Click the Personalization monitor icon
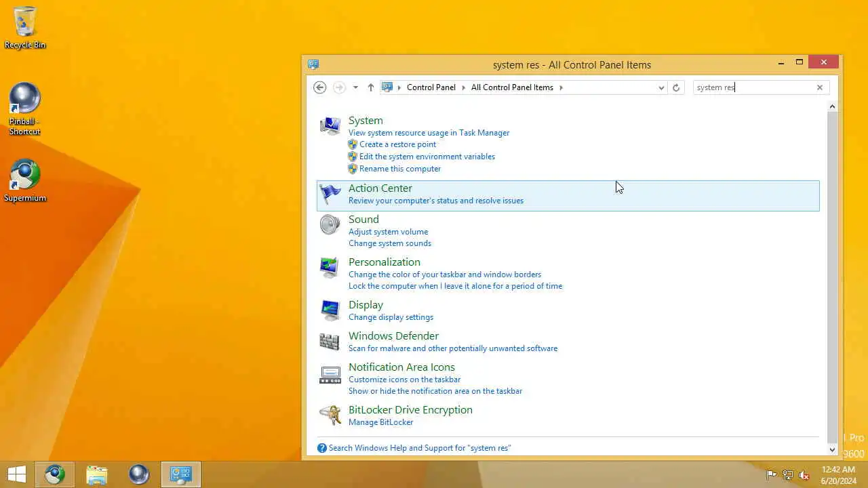Screen dimensions: 868x488 (x=330, y=268)
